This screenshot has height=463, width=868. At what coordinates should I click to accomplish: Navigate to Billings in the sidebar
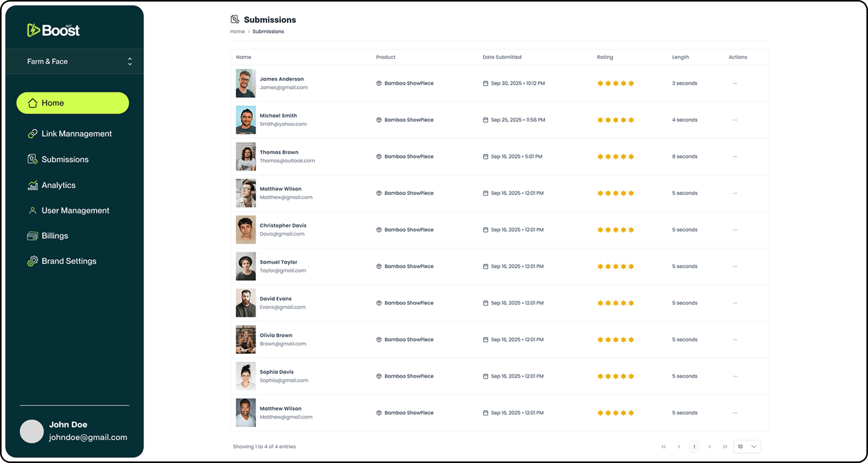coord(54,236)
